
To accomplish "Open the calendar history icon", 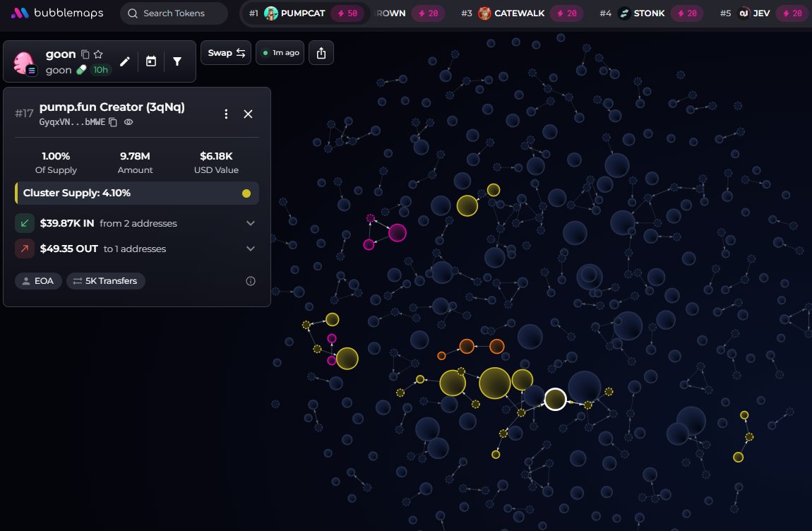I will pyautogui.click(x=150, y=61).
